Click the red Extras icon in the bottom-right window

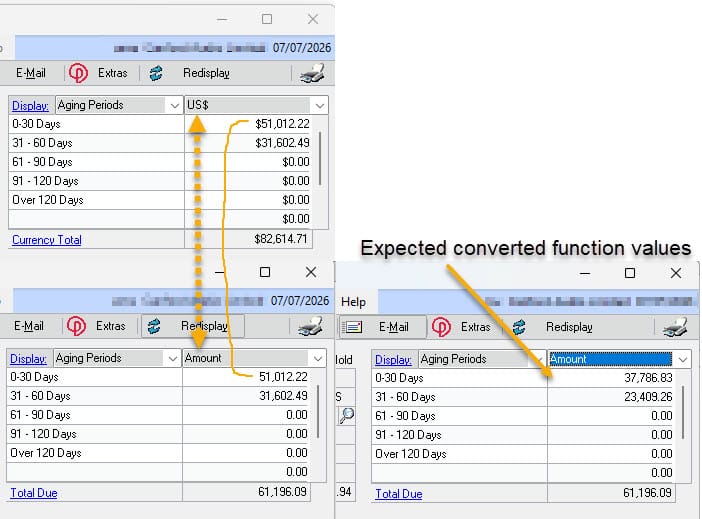coord(441,327)
